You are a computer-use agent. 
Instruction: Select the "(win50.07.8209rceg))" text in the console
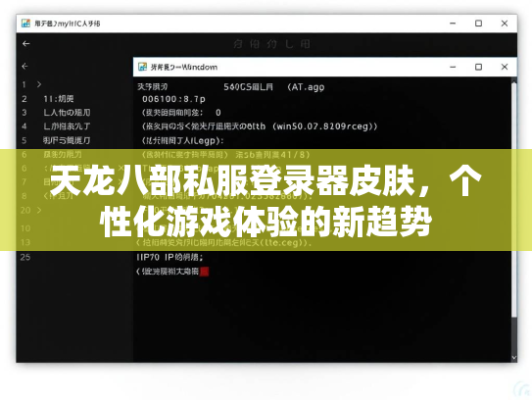click(x=324, y=126)
